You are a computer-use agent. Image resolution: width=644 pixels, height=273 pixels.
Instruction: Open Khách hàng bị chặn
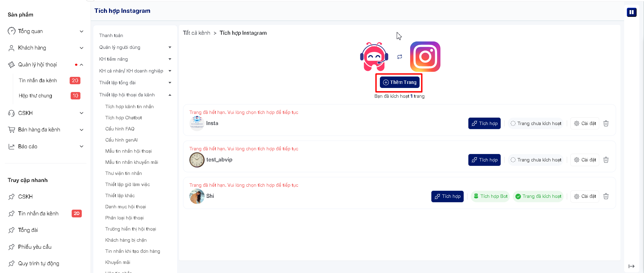tap(126, 240)
